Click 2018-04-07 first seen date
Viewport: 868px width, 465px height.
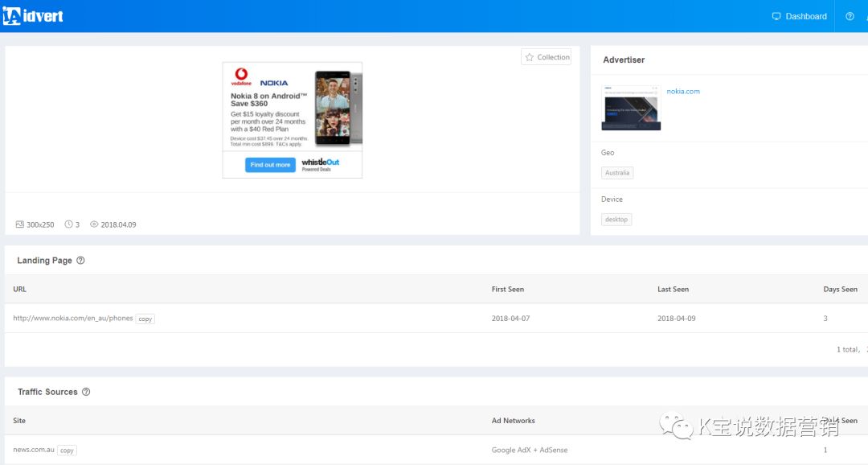pyautogui.click(x=510, y=319)
